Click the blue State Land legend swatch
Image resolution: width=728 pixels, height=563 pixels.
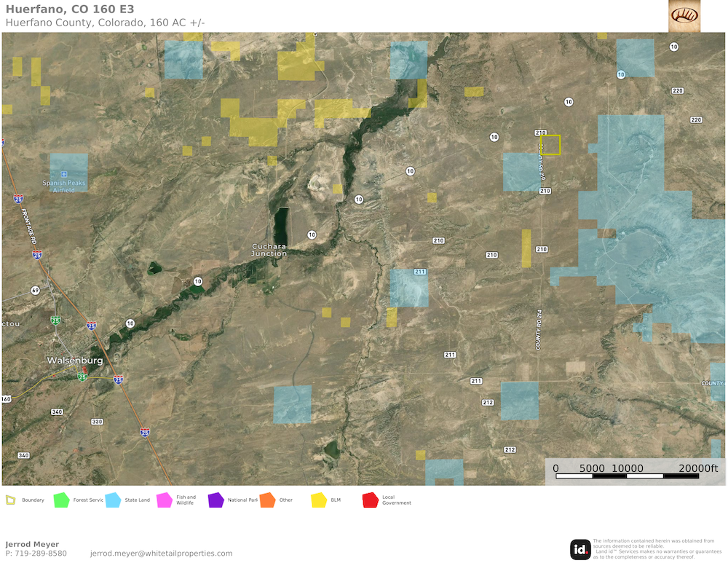click(x=113, y=500)
